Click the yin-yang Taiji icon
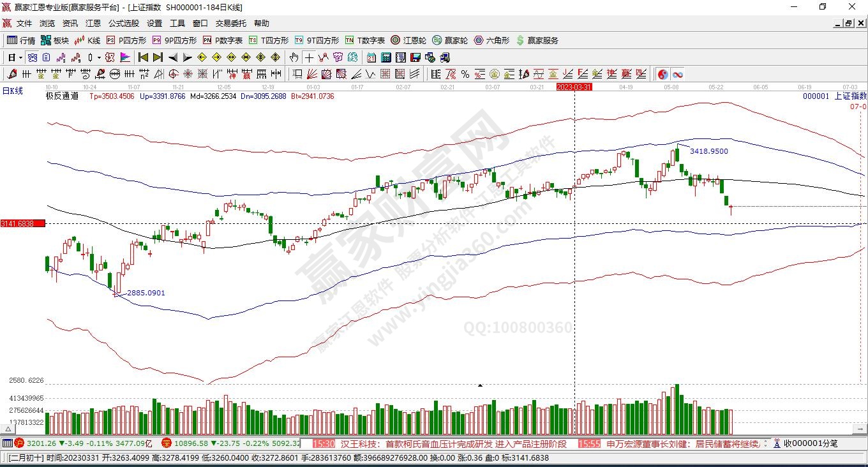 point(662,74)
